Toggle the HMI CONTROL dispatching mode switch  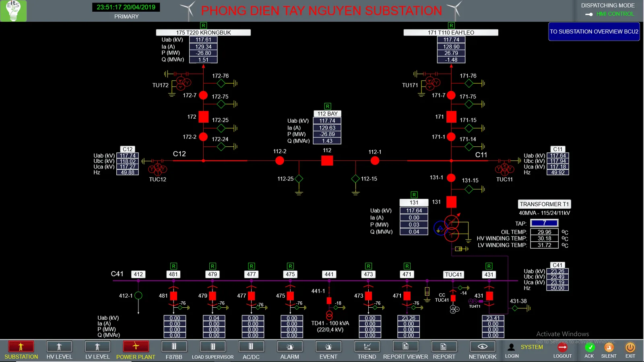pyautogui.click(x=589, y=14)
